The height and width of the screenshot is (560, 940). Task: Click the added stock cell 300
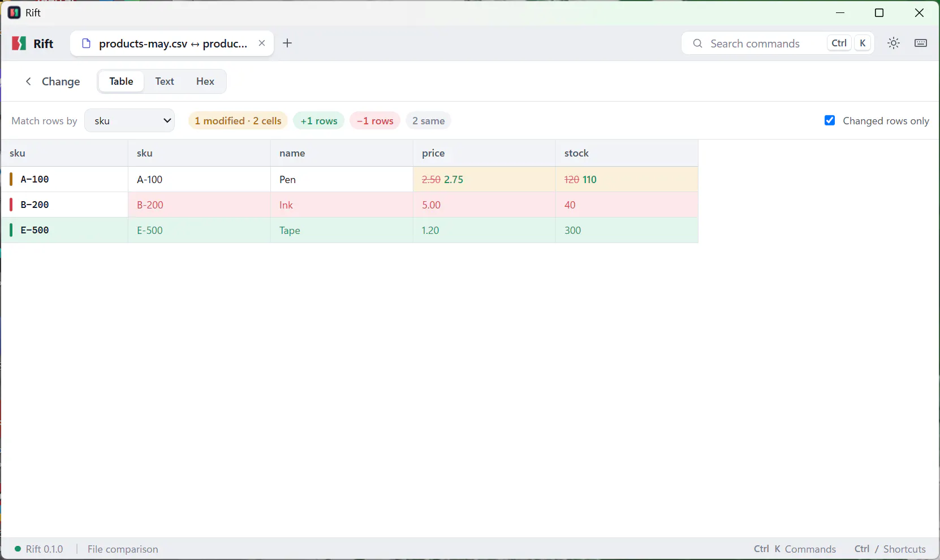point(627,230)
